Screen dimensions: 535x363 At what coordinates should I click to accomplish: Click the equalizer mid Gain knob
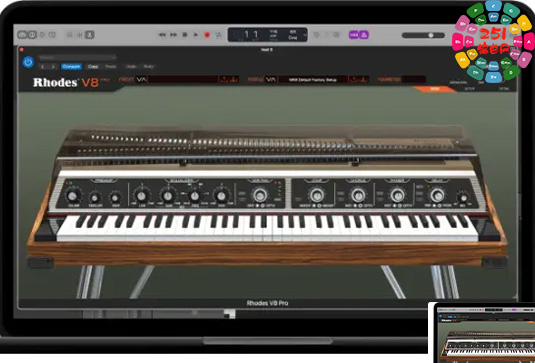pos(168,196)
